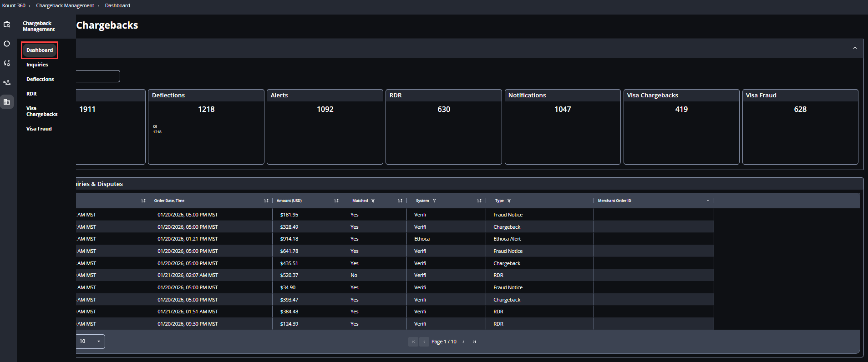
Task: Click the $393.47 amount cell
Action: pyautogui.click(x=289, y=300)
